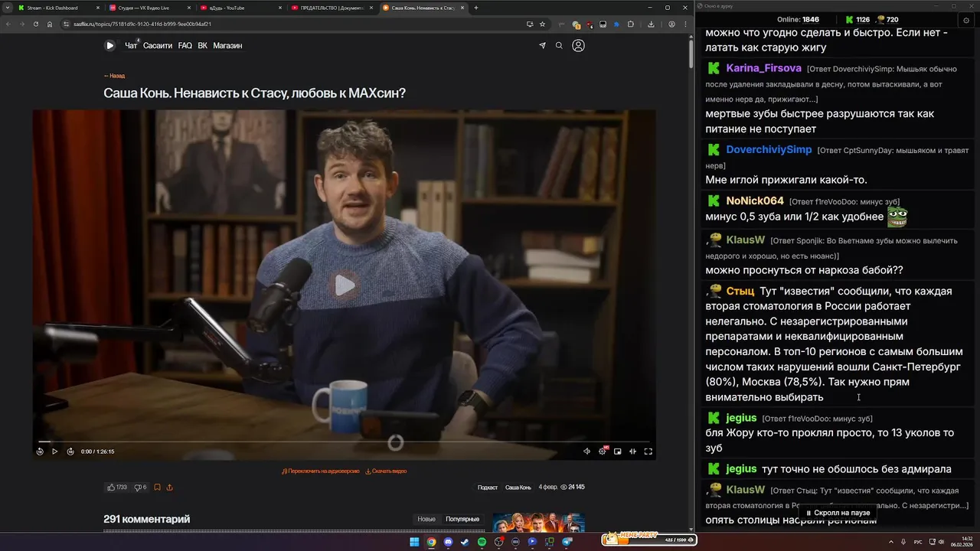Play the video with center play button
Screen dimensions: 980x551
(344, 285)
